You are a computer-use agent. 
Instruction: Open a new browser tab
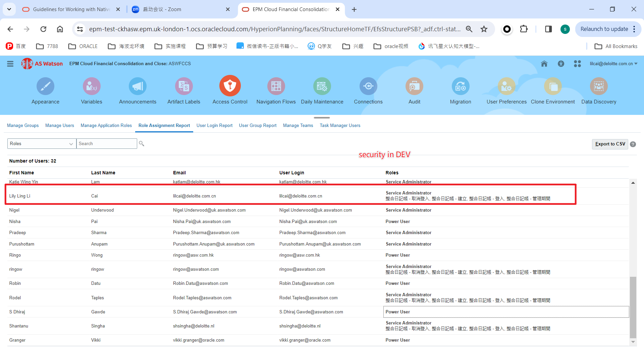(x=354, y=9)
